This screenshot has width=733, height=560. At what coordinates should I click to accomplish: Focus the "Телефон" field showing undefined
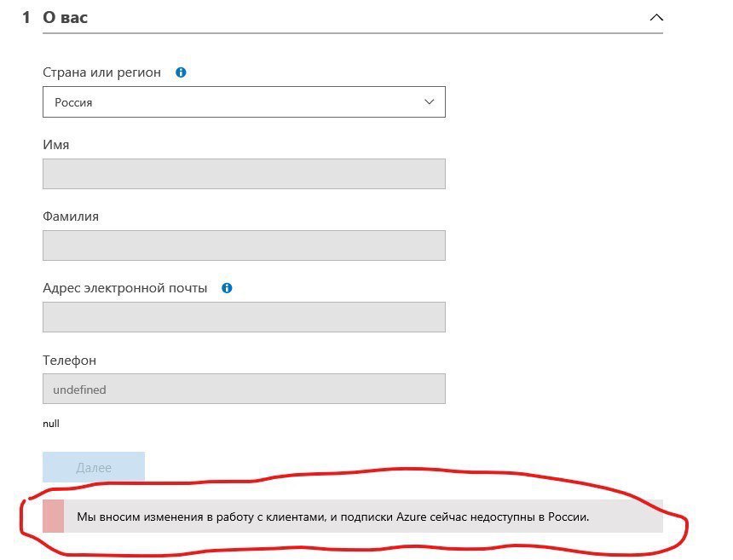point(244,389)
